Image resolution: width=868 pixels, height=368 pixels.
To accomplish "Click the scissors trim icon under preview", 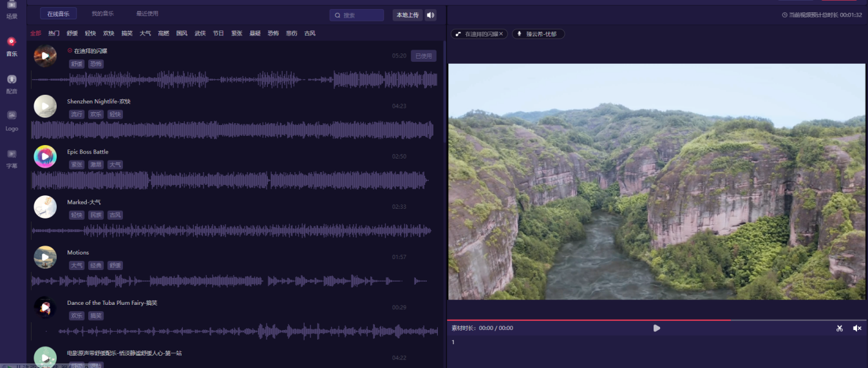I will (x=840, y=328).
